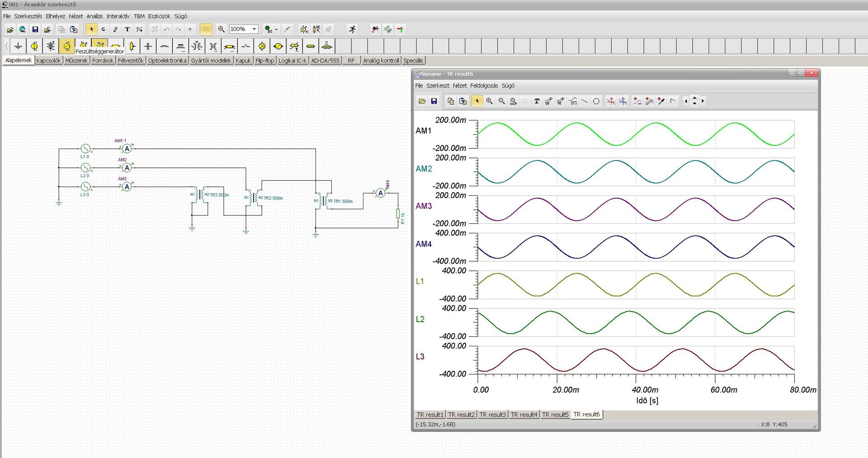Viewport: 868px width, 458px height.
Task: Toggle the grid display in the circuit editor
Action: coord(206,29)
